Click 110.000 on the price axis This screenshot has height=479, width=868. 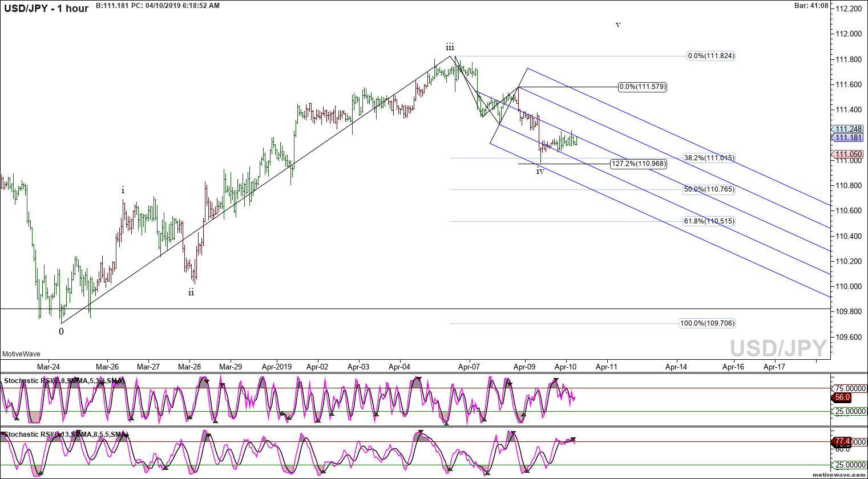tap(849, 286)
